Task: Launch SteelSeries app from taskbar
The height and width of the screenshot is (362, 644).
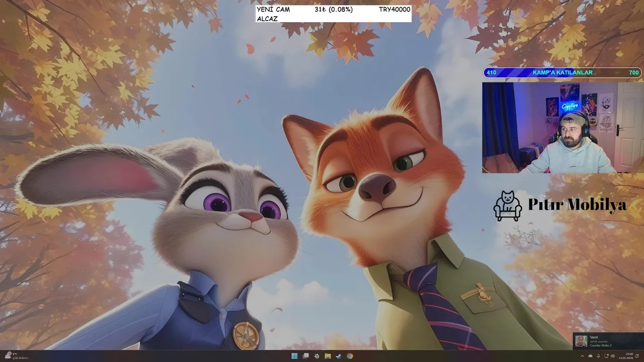Action: coord(316,356)
